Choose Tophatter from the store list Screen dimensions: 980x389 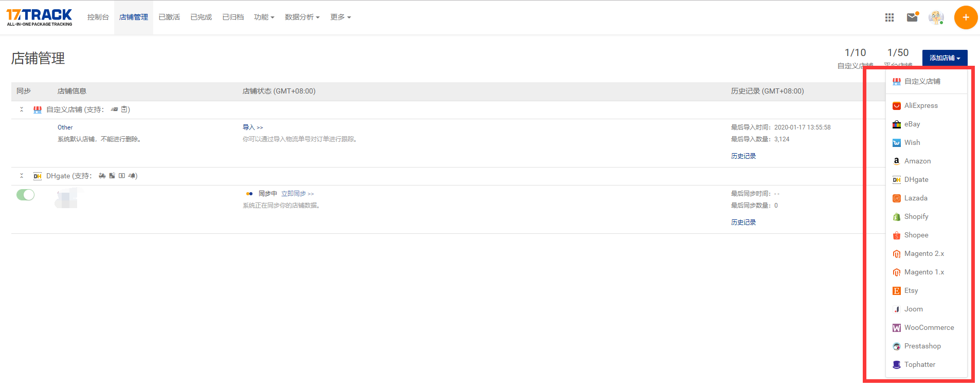pos(926,365)
